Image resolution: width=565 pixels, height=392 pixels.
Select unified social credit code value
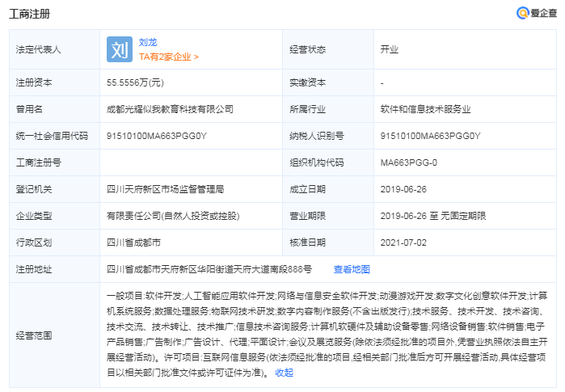156,136
